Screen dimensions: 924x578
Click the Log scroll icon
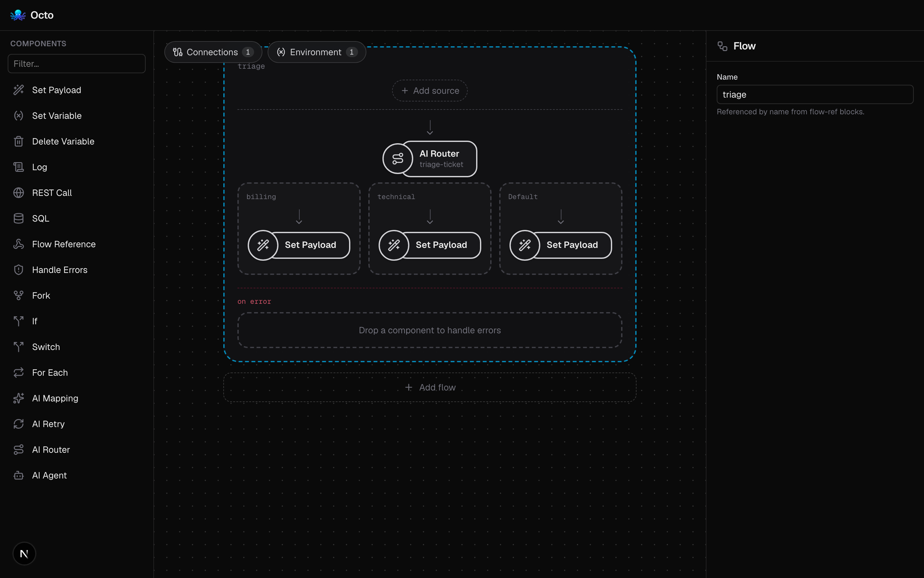[x=18, y=167]
